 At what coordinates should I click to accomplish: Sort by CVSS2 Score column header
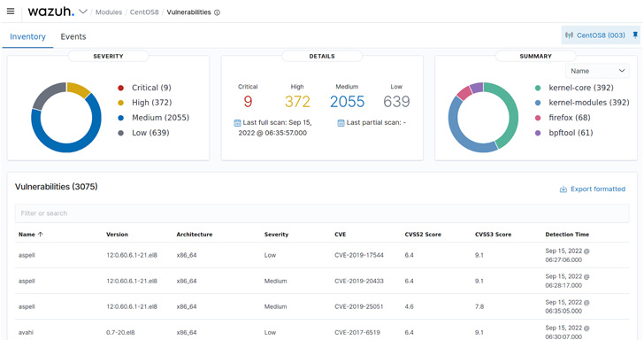[x=423, y=235]
